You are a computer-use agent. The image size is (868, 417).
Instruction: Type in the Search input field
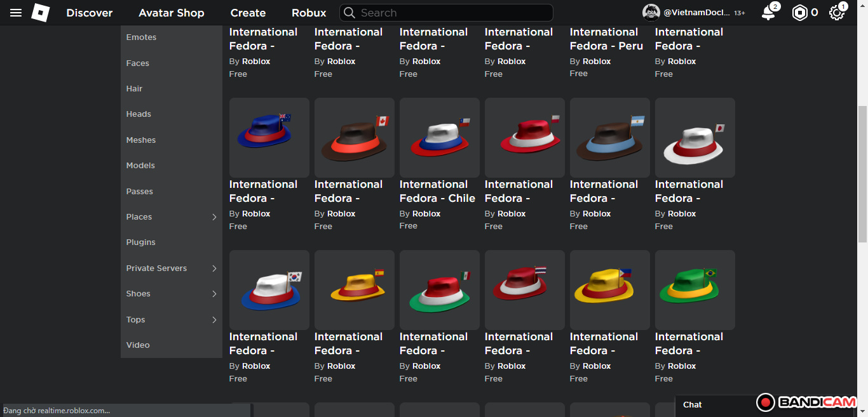point(451,13)
